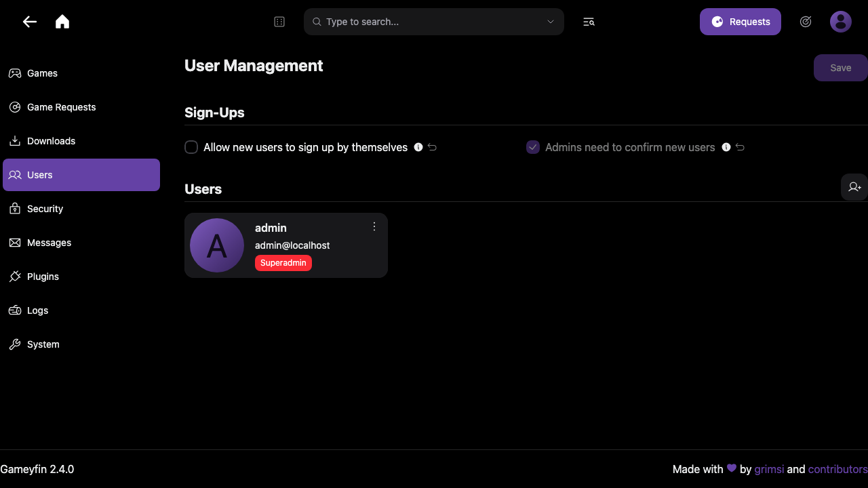Open Messages in the sidebar
This screenshot has height=488, width=868.
coord(81,243)
